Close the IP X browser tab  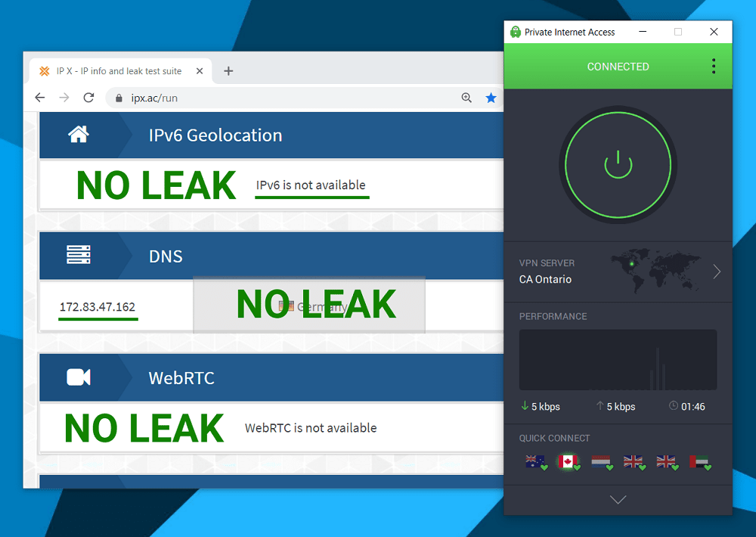point(200,71)
